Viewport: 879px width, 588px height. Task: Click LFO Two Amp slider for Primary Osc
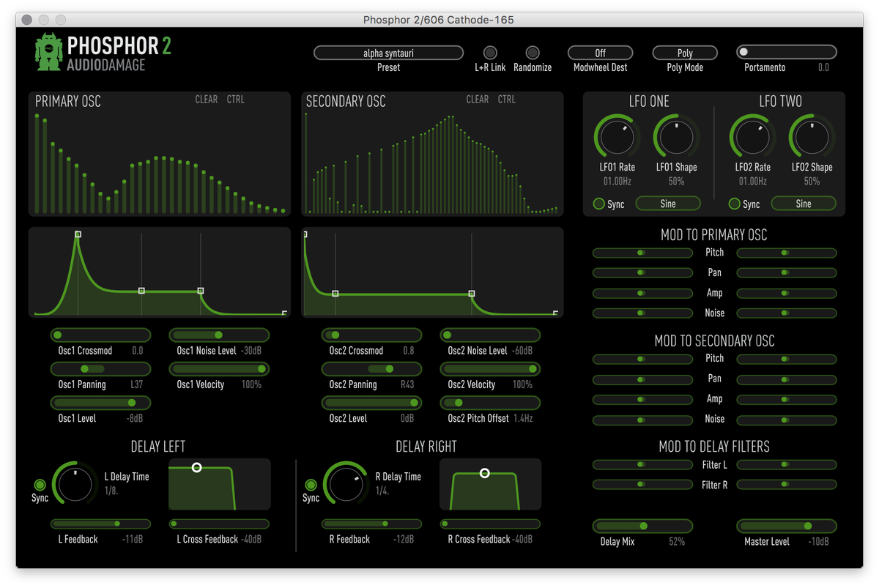point(786,294)
